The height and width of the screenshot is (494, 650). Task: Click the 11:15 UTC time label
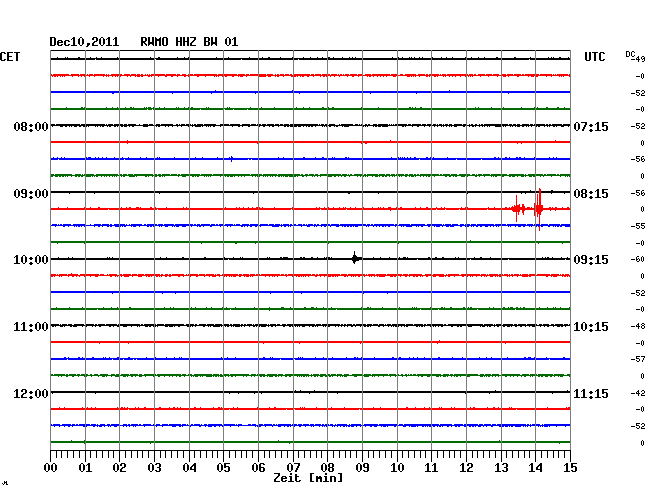tap(591, 393)
